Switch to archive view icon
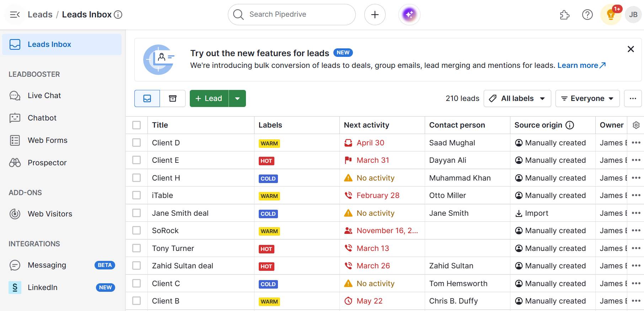The height and width of the screenshot is (311, 644). (x=173, y=98)
